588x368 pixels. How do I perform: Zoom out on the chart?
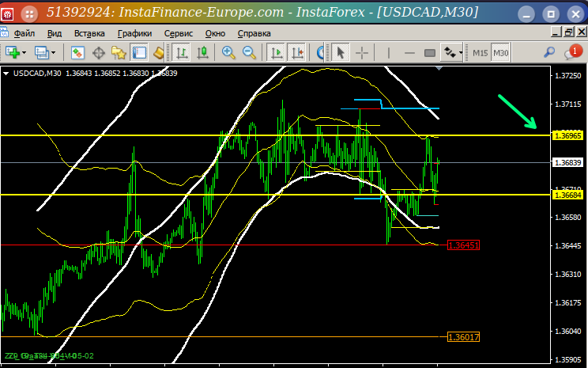click(249, 52)
